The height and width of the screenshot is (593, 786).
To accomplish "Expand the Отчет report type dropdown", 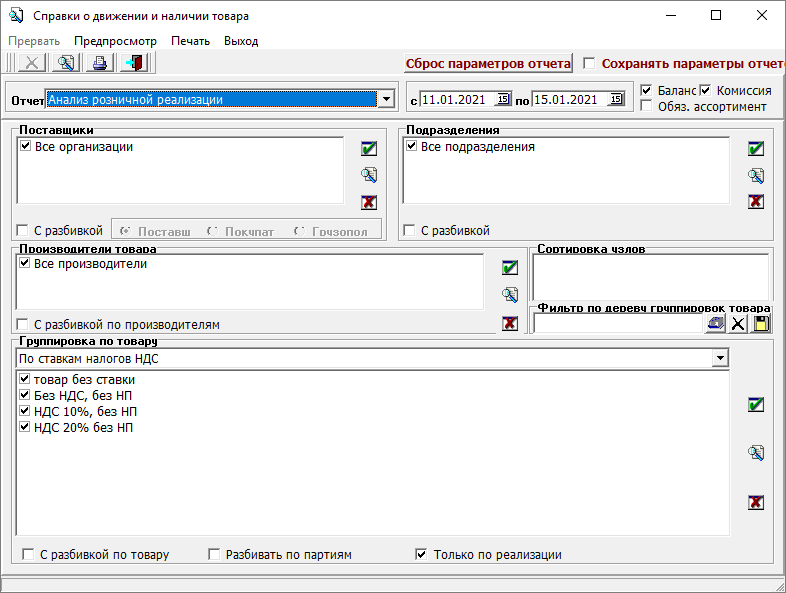I will tap(385, 99).
